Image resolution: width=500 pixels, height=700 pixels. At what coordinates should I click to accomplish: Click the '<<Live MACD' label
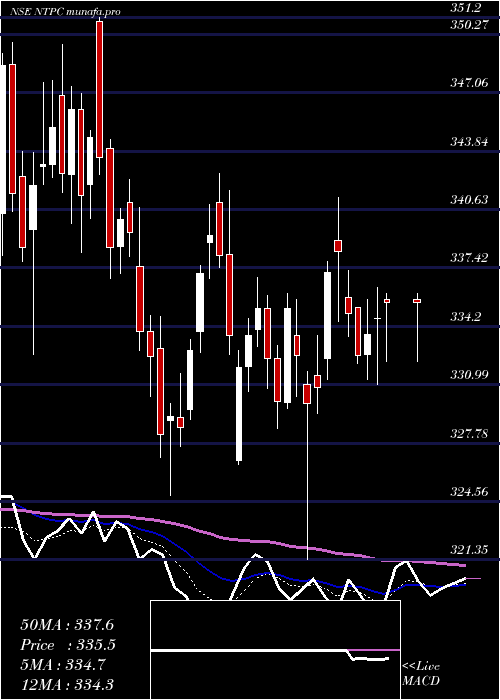[x=421, y=674]
